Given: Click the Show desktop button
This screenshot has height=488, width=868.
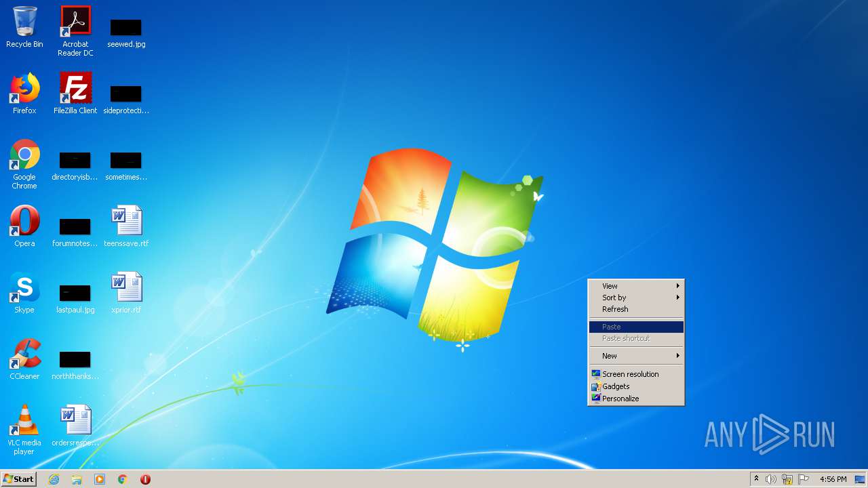Looking at the screenshot, I should (860, 479).
